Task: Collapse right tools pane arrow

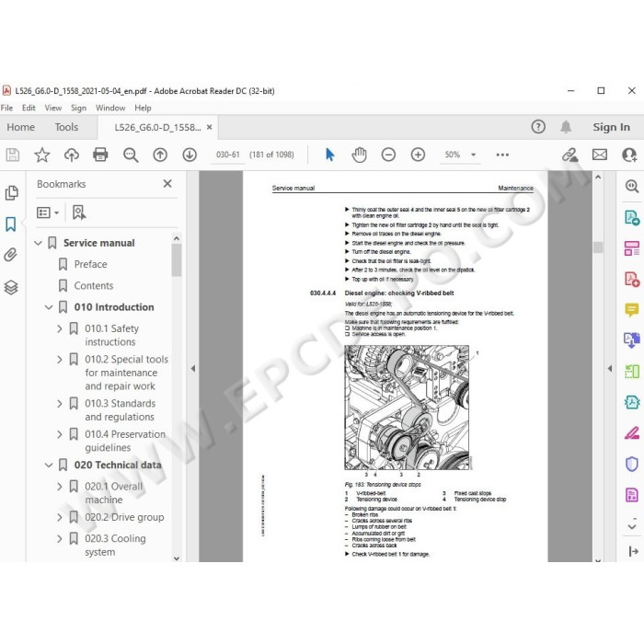Action: click(x=610, y=368)
